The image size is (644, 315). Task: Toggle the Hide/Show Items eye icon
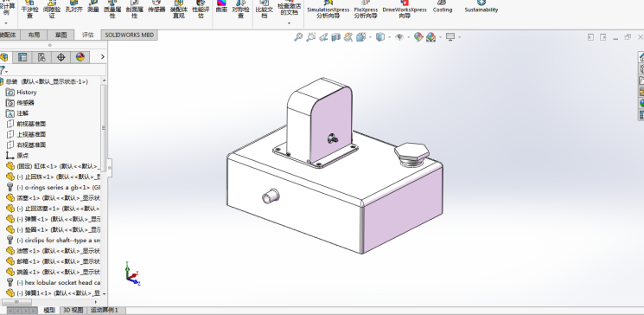coord(399,37)
